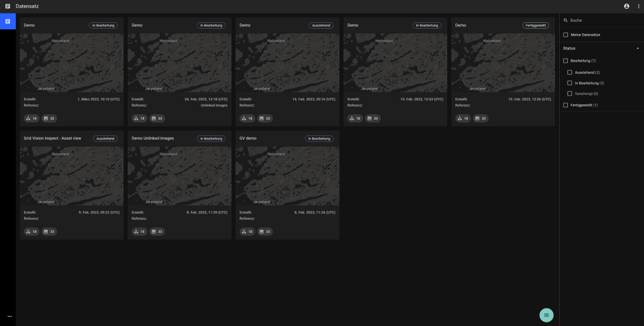Click In Bearbeitung badge on 15. Feb. 13:43 card

click(x=427, y=25)
